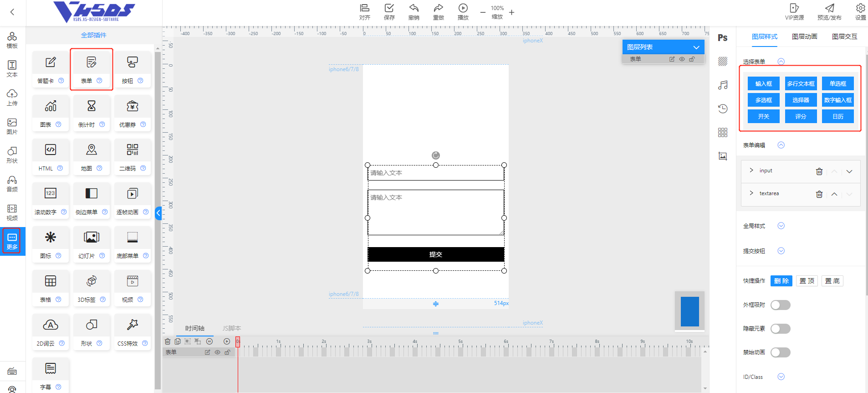Open the 上传 upload sidebar tool
This screenshot has width=868, height=393.
(12, 98)
